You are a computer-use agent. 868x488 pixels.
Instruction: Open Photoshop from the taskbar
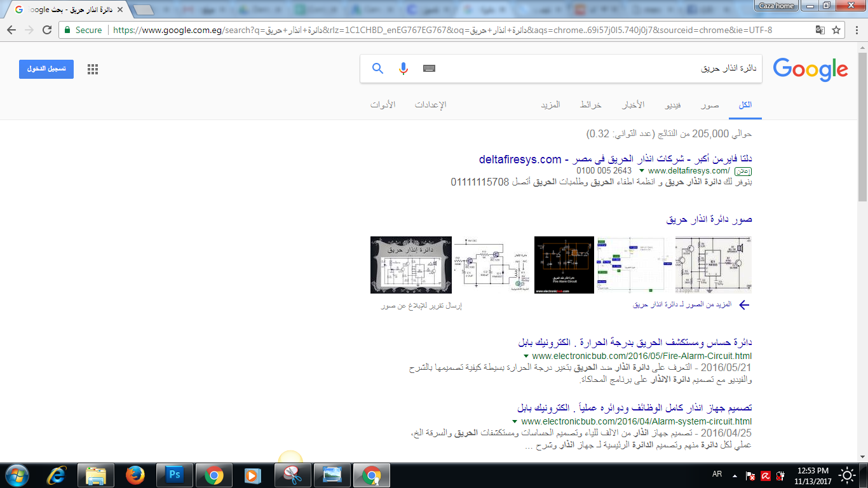pos(173,475)
